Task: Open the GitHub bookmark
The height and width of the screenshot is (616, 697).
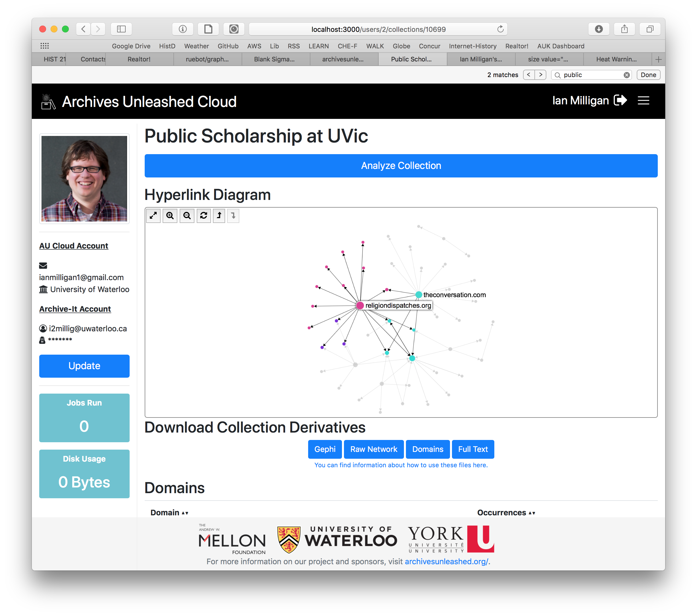Action: [x=228, y=46]
